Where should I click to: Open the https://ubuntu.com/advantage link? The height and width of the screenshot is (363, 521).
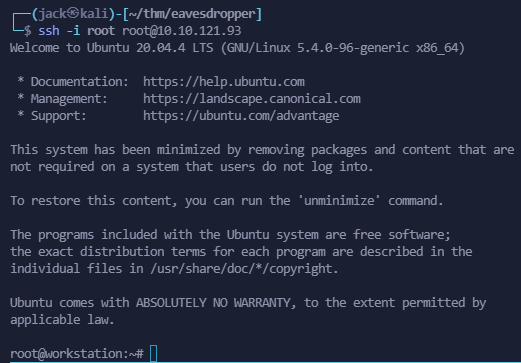click(241, 116)
